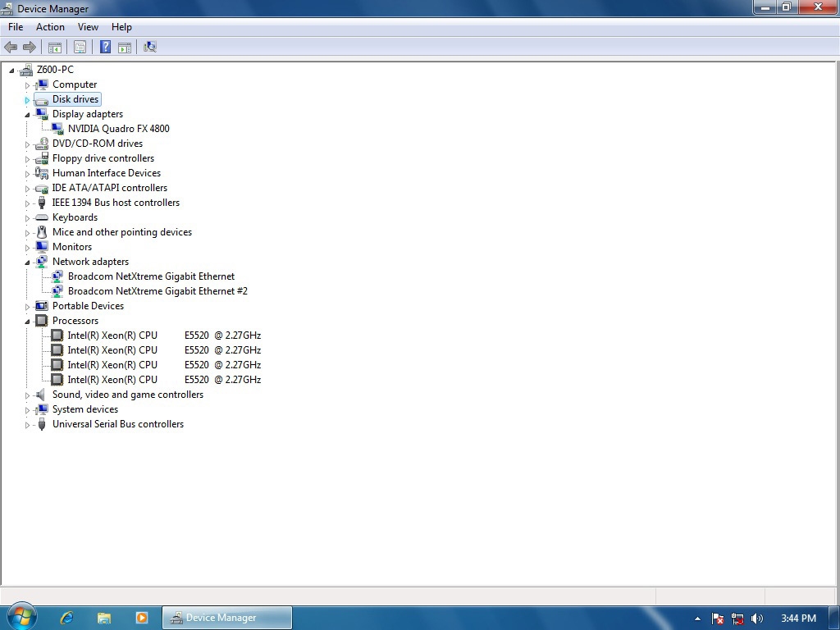Click the Windows Start orb
Viewport: 840px width, 630px height.
tap(21, 617)
